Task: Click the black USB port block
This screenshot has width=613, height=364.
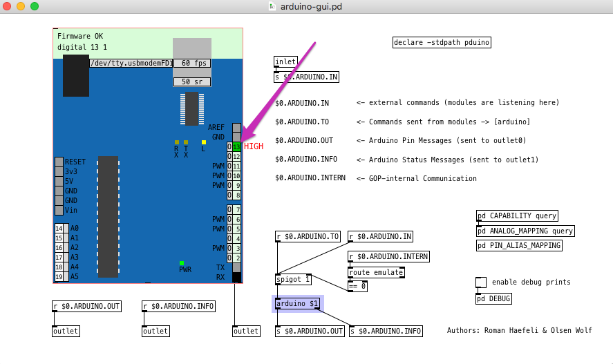Action: [x=75, y=76]
